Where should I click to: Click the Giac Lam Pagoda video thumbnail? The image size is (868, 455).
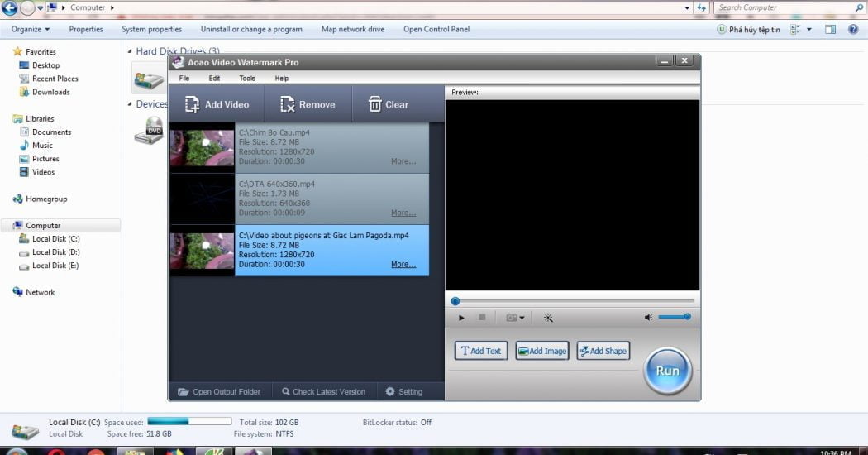(202, 251)
